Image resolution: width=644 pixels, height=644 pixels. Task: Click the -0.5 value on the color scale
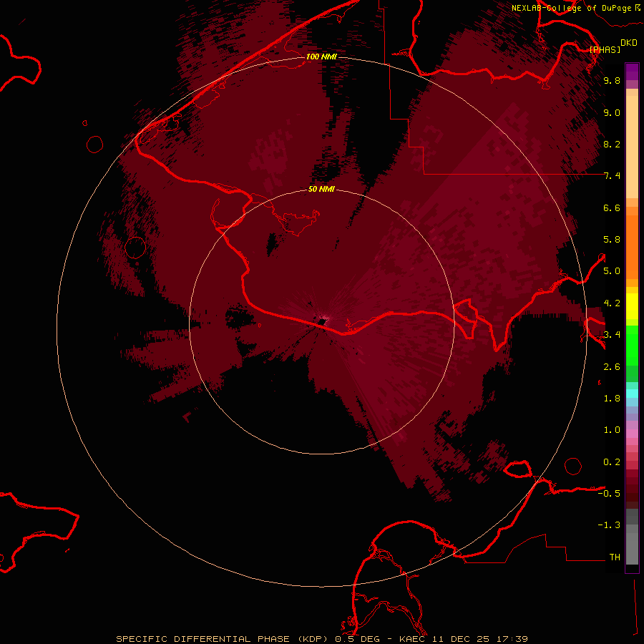pos(609,494)
